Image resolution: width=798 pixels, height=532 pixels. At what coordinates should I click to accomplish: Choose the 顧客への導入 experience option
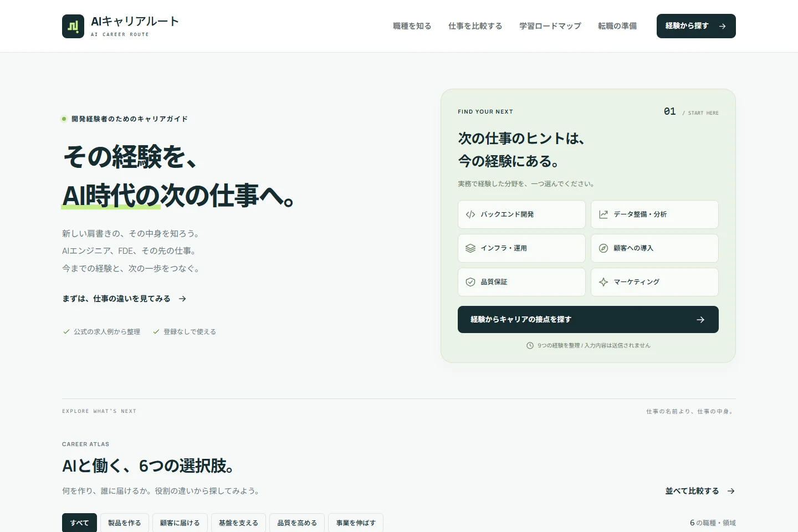pos(654,248)
